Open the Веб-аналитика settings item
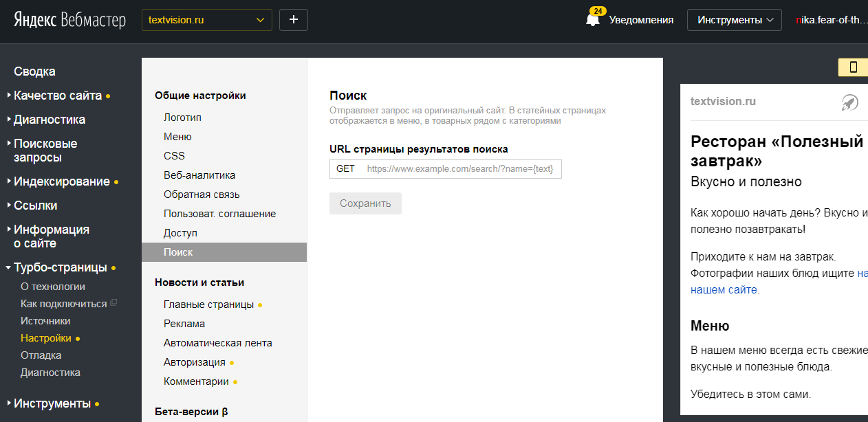The width and height of the screenshot is (868, 422). click(x=199, y=175)
